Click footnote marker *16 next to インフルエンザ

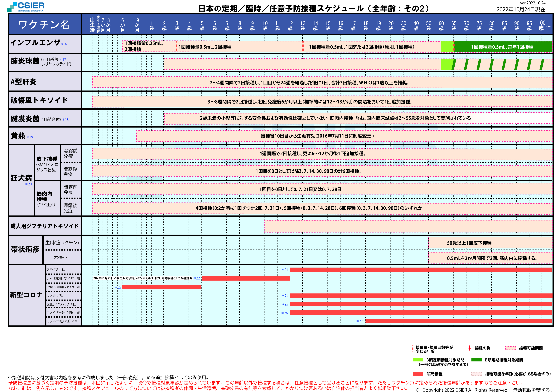coord(64,44)
